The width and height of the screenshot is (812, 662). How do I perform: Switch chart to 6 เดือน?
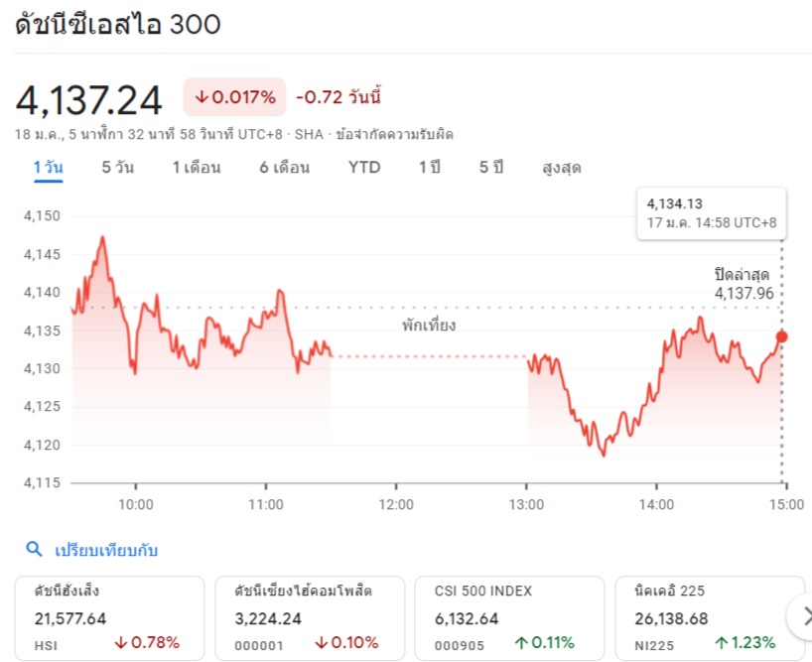(x=284, y=168)
